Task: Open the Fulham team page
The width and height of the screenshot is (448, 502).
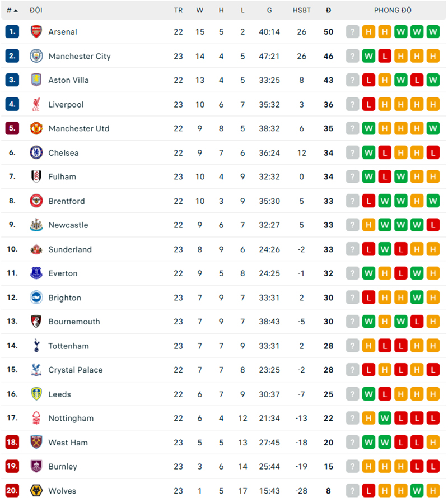Action: coord(62,176)
